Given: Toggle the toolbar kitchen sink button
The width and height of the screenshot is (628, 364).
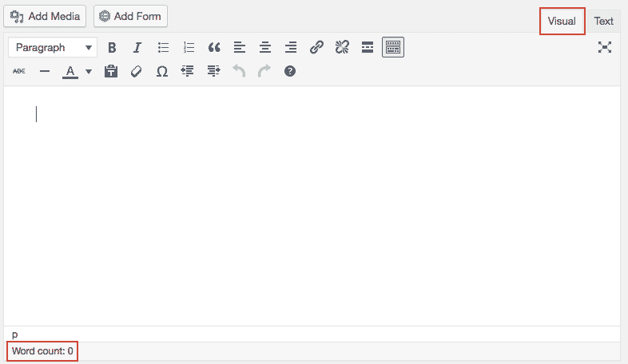Looking at the screenshot, I should tap(393, 47).
